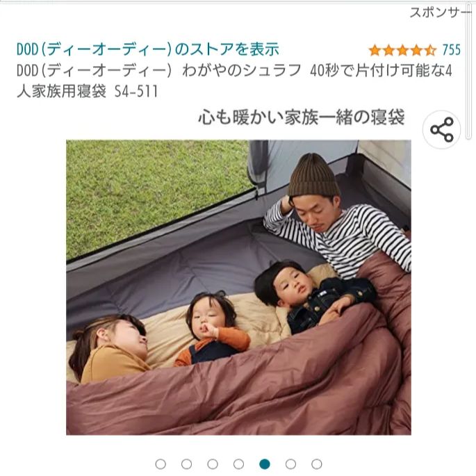This screenshot has height=476, width=476.
Task: Select the second image carousel dot
Action: point(186,464)
